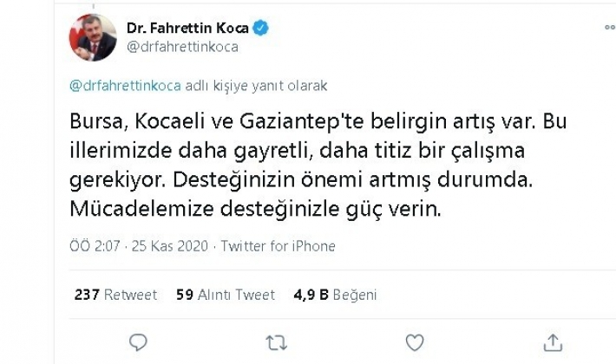Open the Twitter for iPhone source link
Screen dimensions: 616x364
tap(279, 246)
